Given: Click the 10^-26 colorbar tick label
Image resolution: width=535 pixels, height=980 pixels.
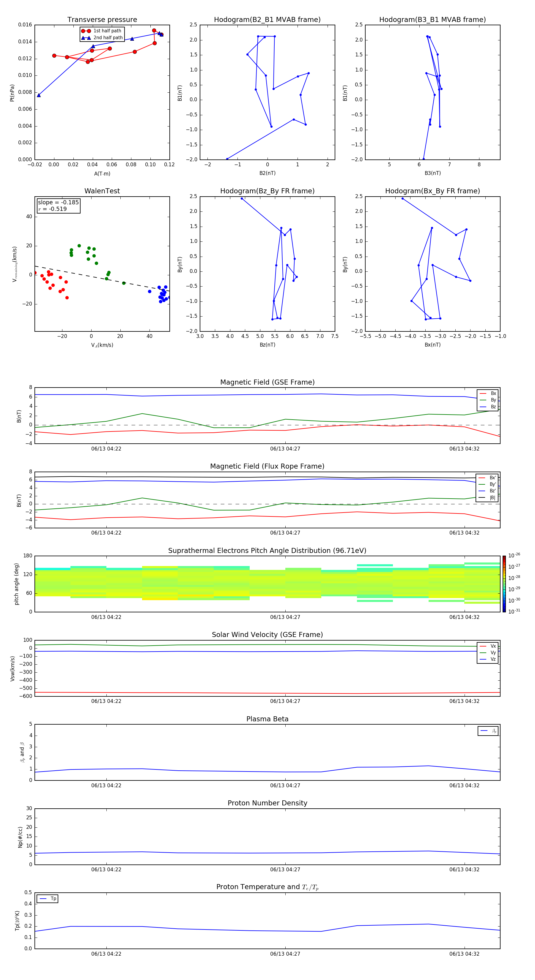Looking at the screenshot, I should pyautogui.click(x=514, y=555).
